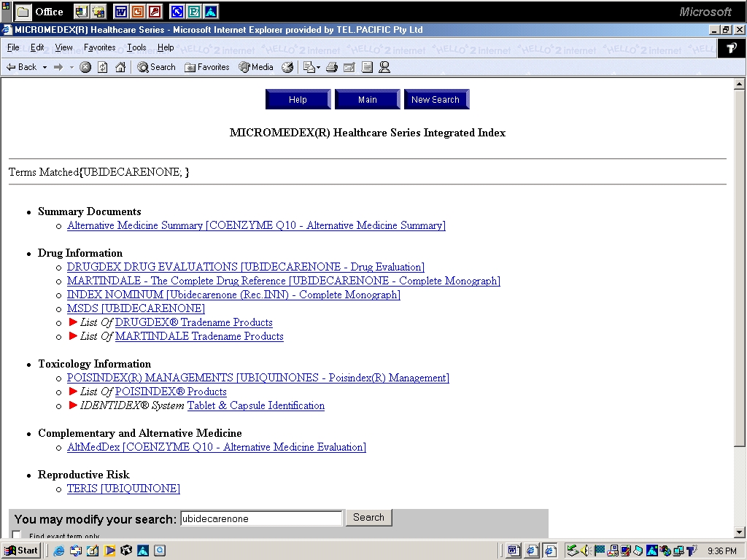This screenshot has height=560, width=747.
Task: Open INDEX NOMINUM Ubidecarenone link
Action: pos(233,295)
